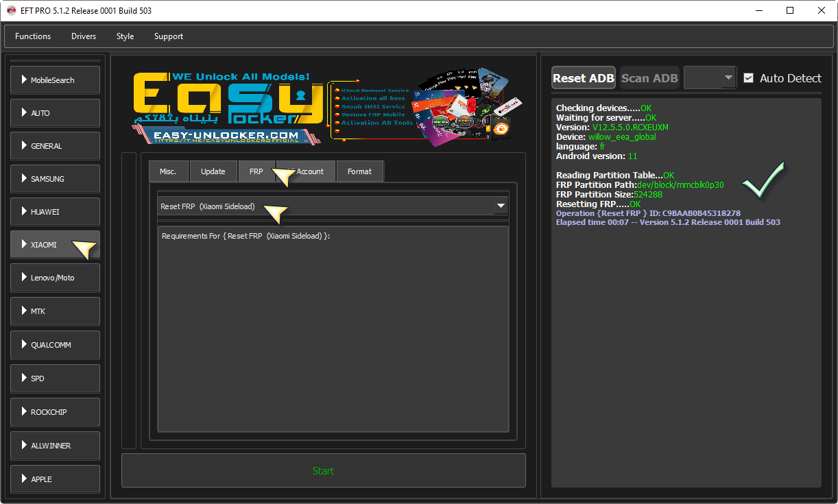838x504 pixels.
Task: Open the ROCKCHIP section
Action: coord(56,412)
